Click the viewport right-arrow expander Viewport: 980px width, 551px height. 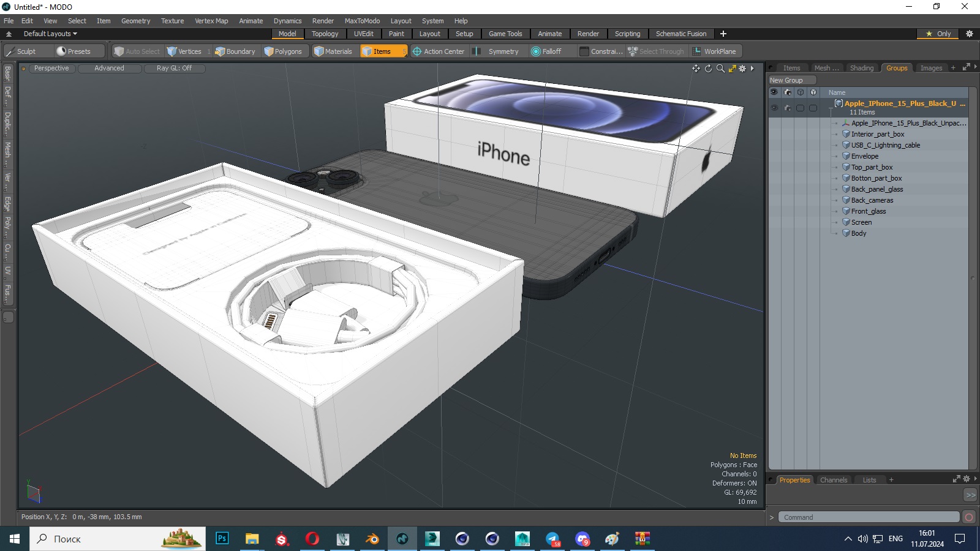(752, 69)
